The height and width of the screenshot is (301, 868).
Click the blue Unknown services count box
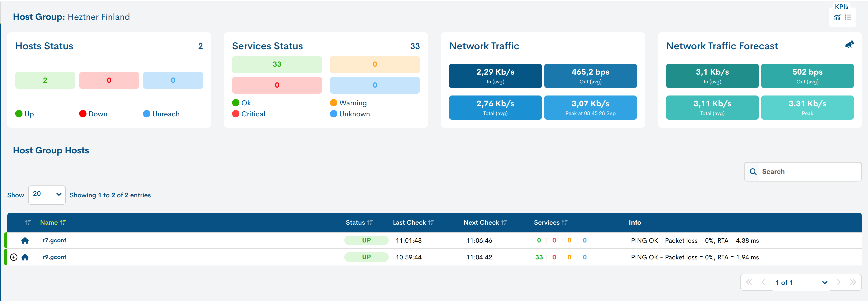click(x=375, y=85)
